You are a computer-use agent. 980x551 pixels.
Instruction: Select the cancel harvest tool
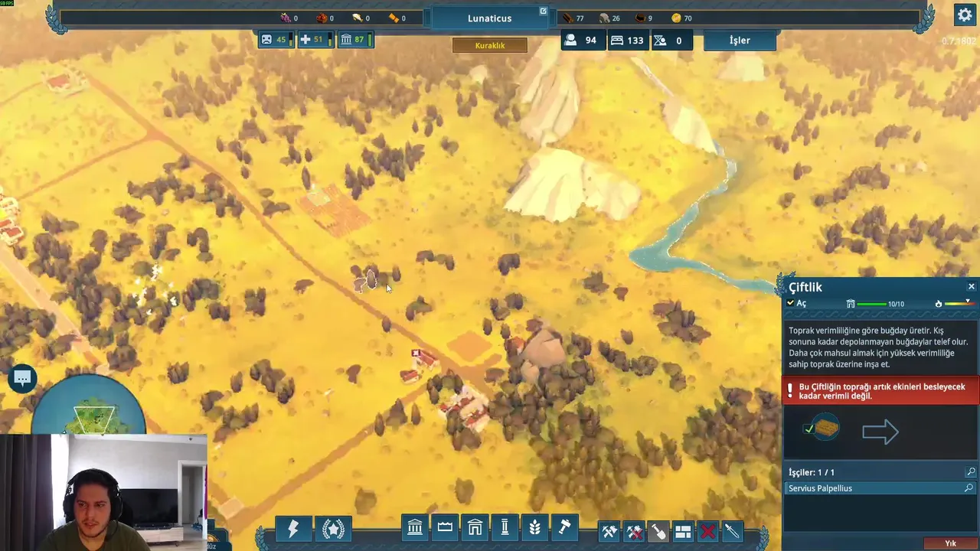(634, 531)
